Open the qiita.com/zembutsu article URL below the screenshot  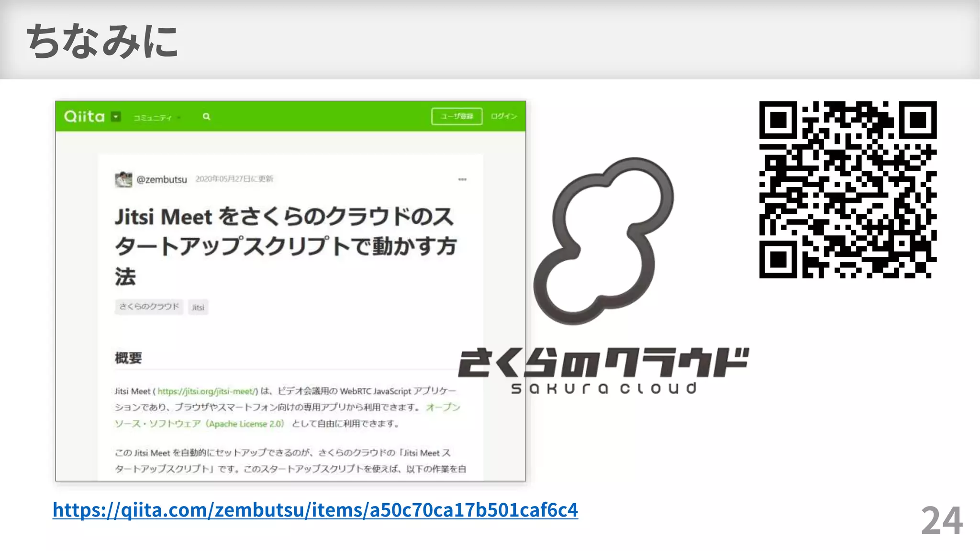(x=315, y=510)
